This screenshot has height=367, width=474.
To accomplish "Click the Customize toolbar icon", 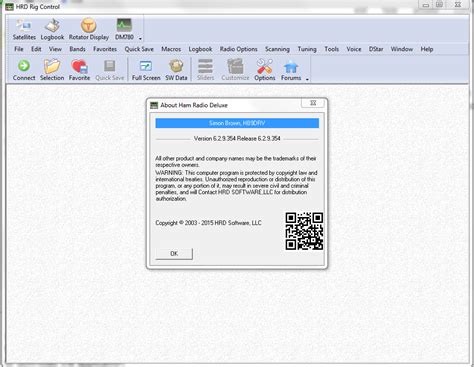I will click(x=235, y=70).
